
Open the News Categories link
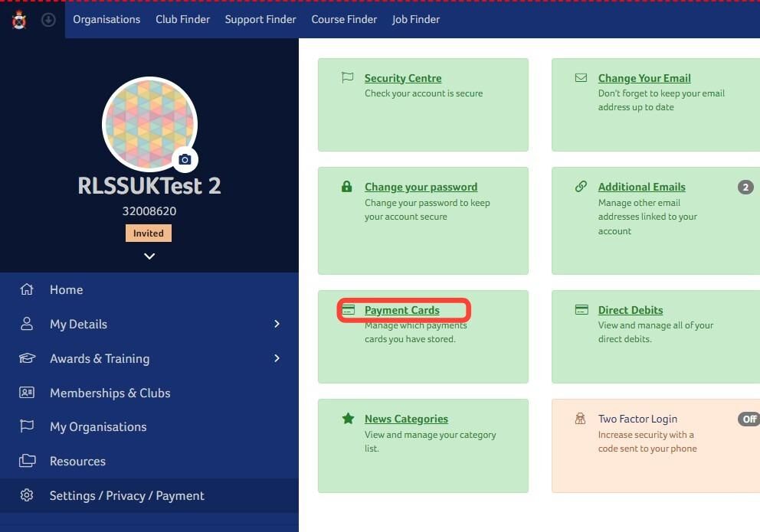click(406, 419)
